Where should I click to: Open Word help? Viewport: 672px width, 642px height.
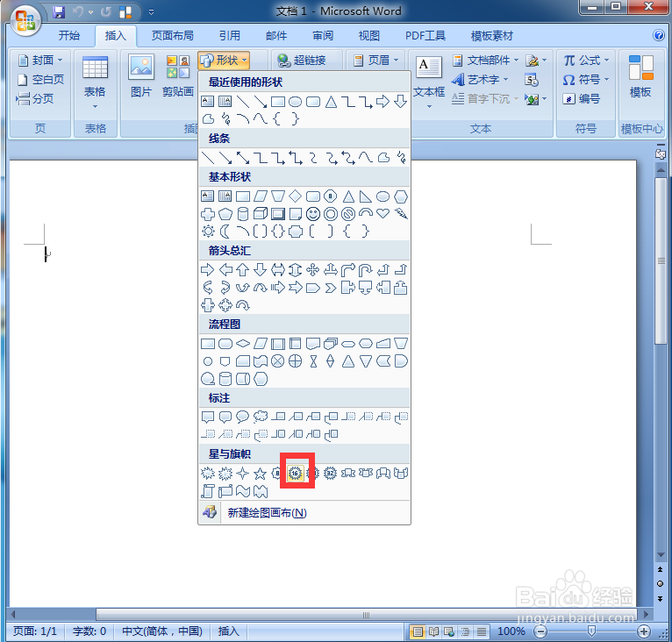pos(658,35)
